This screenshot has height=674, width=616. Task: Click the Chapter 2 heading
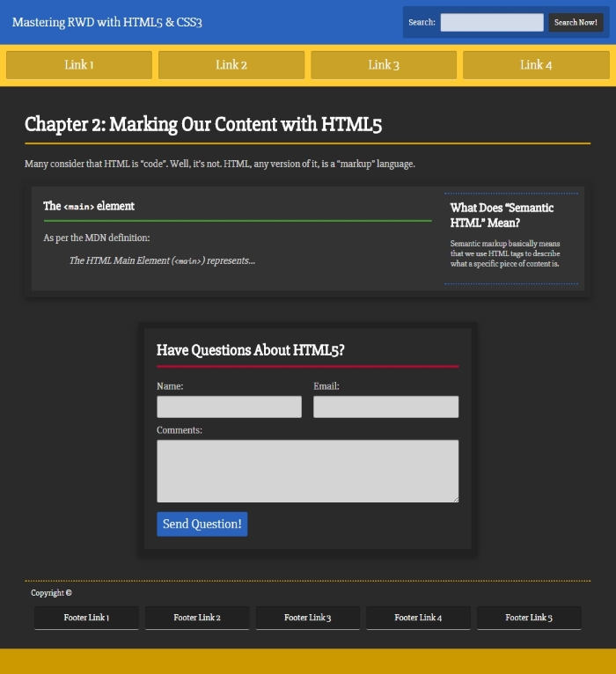(x=203, y=124)
